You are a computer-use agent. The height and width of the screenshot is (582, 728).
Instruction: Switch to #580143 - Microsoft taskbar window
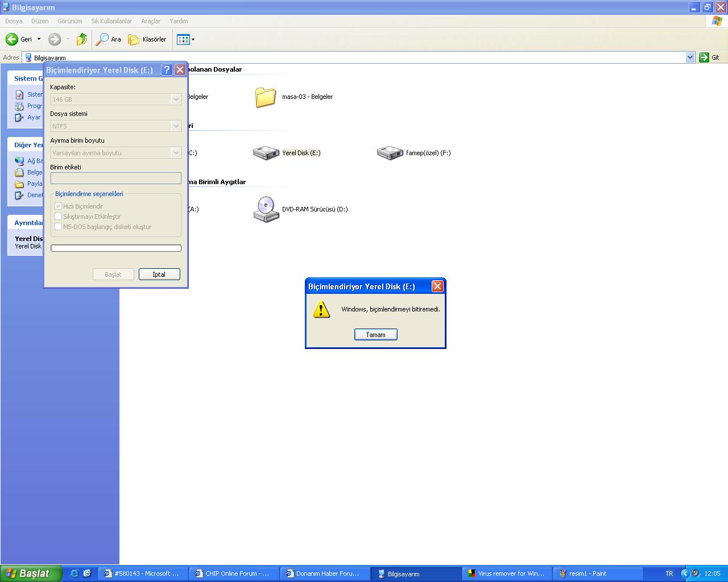click(143, 573)
